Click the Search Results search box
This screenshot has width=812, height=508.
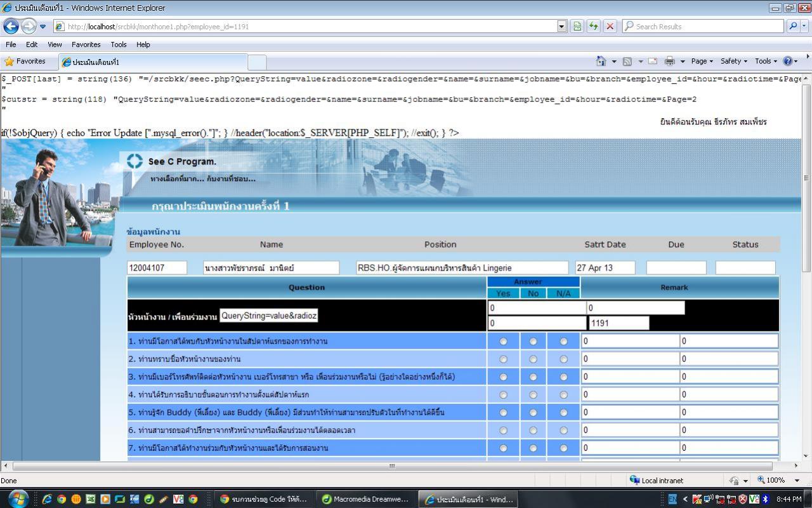point(702,26)
